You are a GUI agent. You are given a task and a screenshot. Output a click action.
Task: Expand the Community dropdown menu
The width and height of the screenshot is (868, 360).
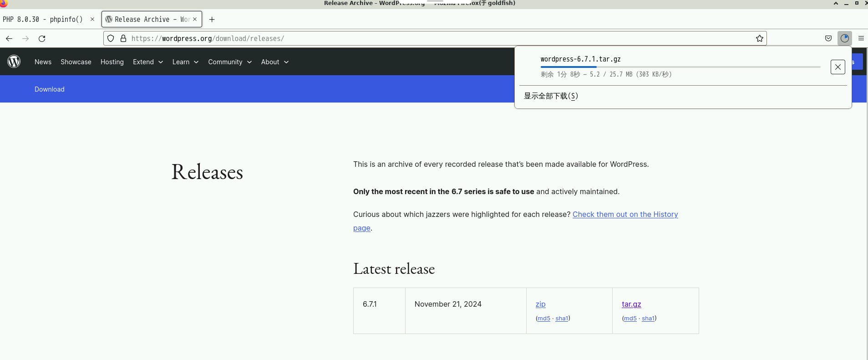[x=230, y=62]
